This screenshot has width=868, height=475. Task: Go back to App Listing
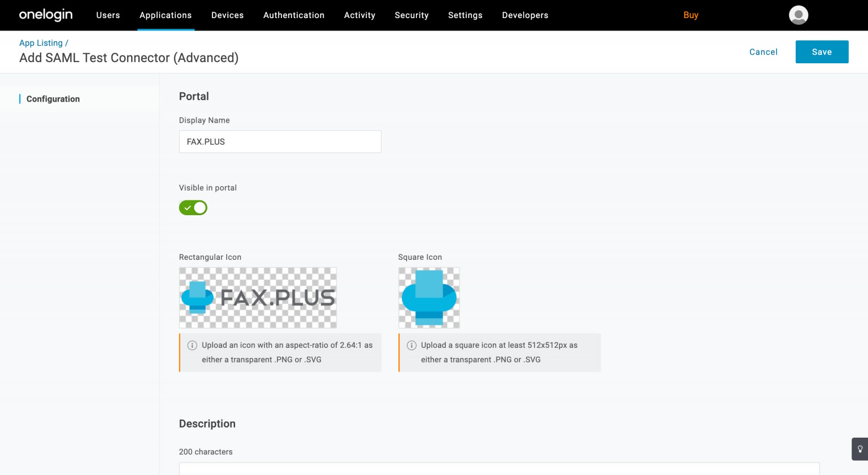(x=41, y=43)
